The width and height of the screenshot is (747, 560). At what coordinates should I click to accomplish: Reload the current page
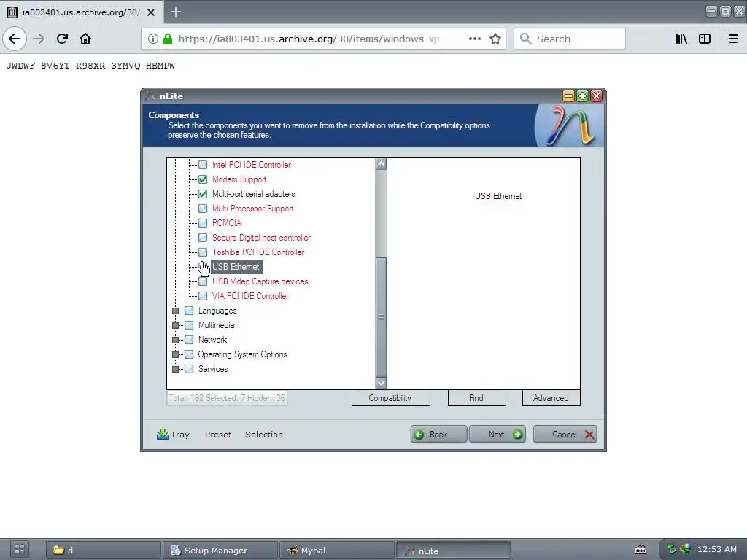(62, 39)
